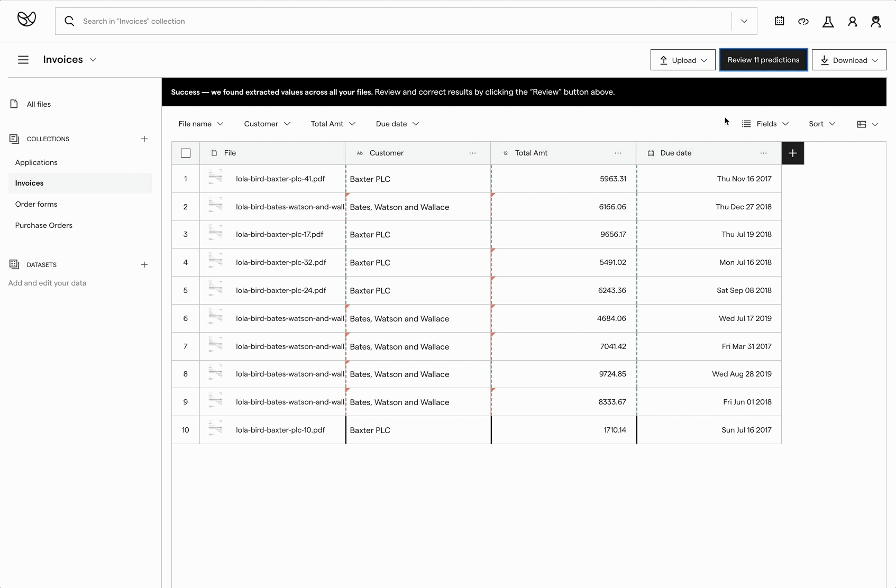Select the Invoices collection
Screen dimensions: 896x588
[x=80, y=183]
